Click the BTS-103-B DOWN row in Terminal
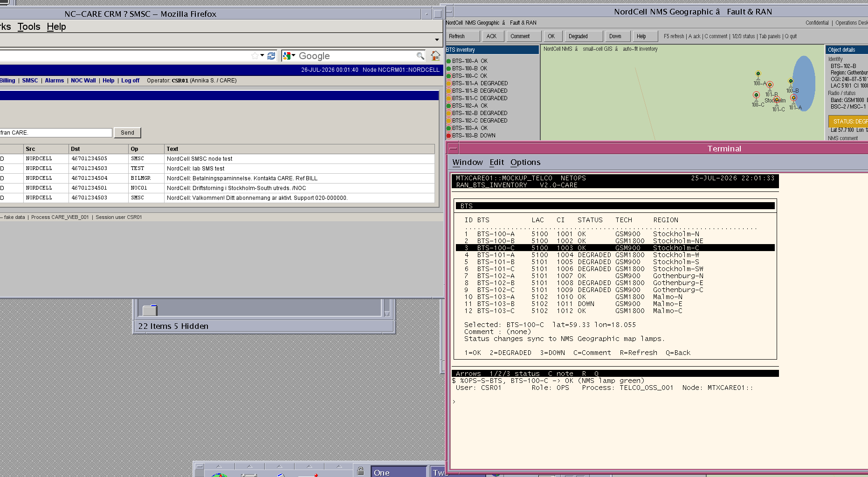The height and width of the screenshot is (477, 868). pyautogui.click(x=615, y=304)
